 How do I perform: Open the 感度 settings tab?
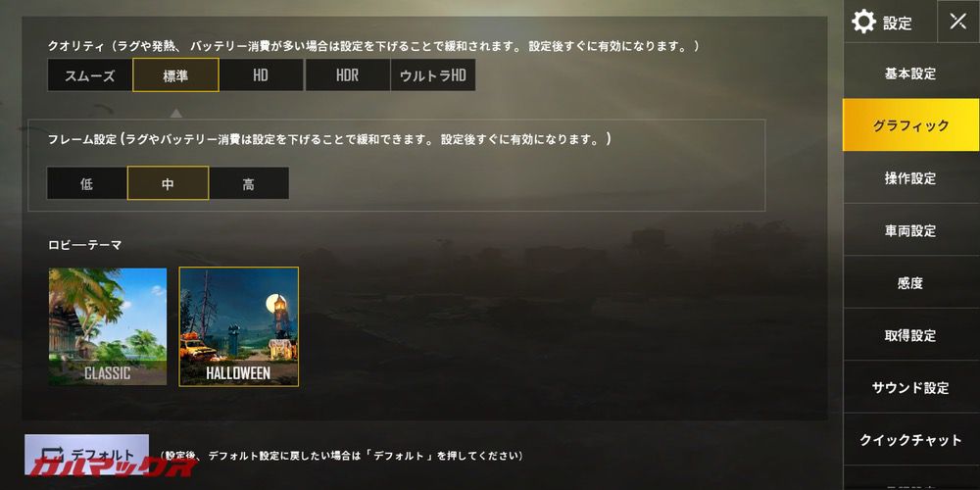pyautogui.click(x=910, y=283)
